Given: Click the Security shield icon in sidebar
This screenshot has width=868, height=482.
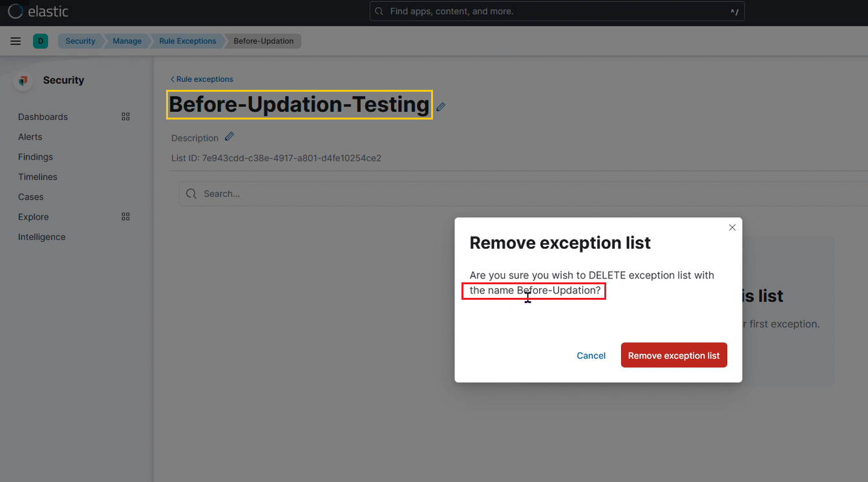Looking at the screenshot, I should (23, 80).
